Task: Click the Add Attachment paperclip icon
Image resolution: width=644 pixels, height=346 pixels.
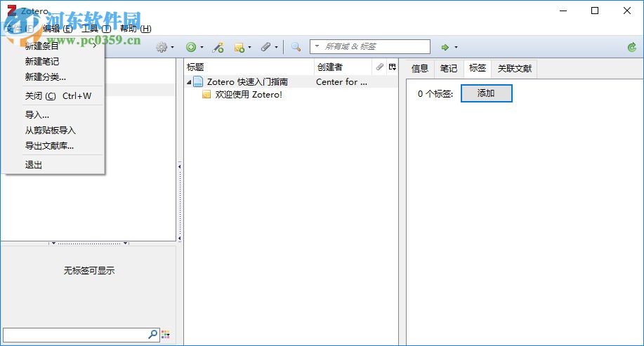Action: pyautogui.click(x=265, y=47)
